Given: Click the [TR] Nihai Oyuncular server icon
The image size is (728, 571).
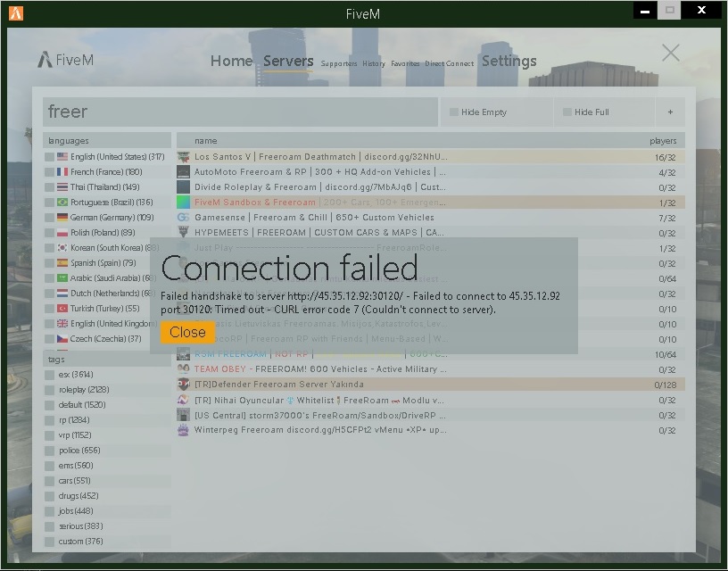Looking at the screenshot, I should pos(184,400).
